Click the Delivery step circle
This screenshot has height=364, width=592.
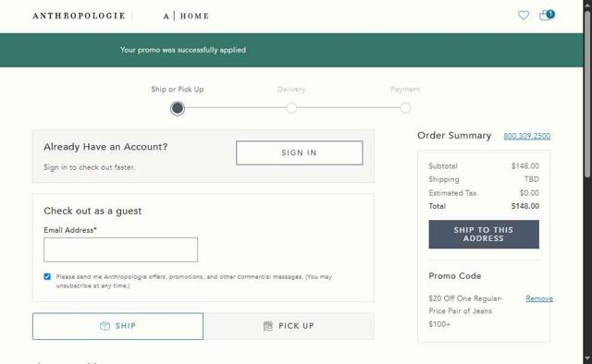click(291, 108)
